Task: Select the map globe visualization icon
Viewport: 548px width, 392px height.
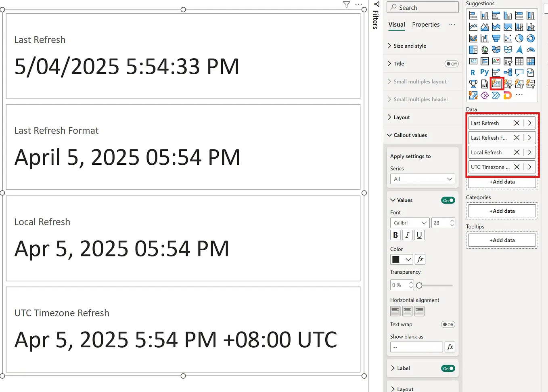Action: (x=485, y=50)
